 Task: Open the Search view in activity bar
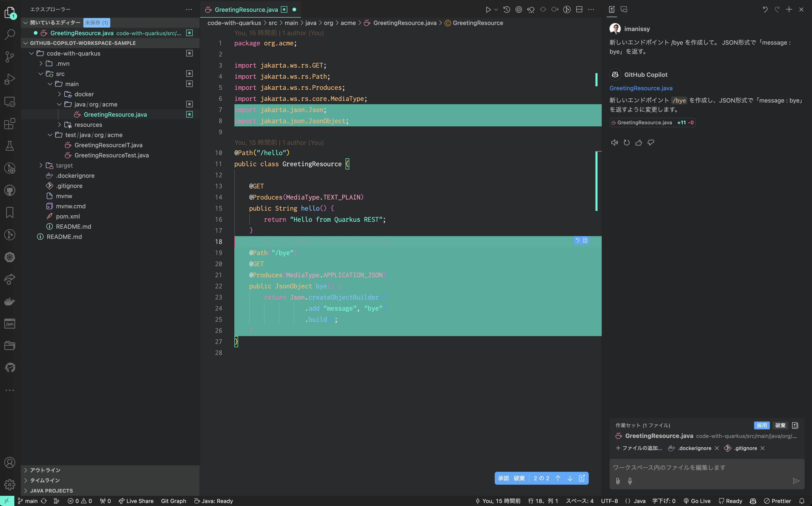click(10, 34)
